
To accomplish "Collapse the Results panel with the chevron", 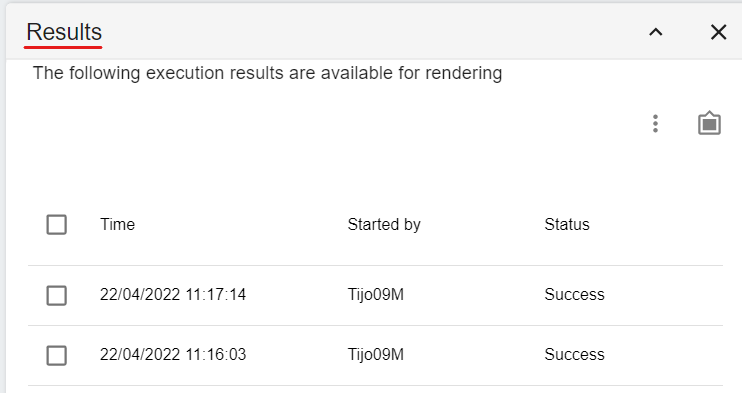I will coord(655,32).
